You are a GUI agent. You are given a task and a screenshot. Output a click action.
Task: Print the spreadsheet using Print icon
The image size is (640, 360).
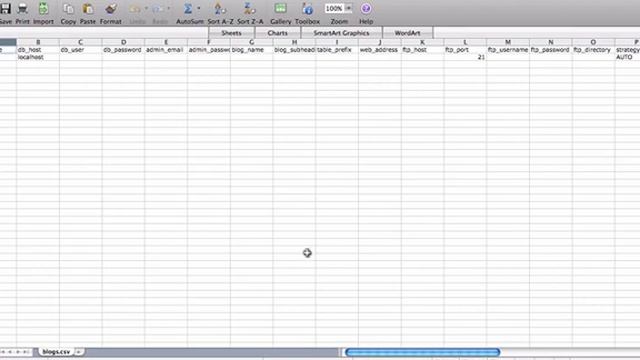coord(22,8)
